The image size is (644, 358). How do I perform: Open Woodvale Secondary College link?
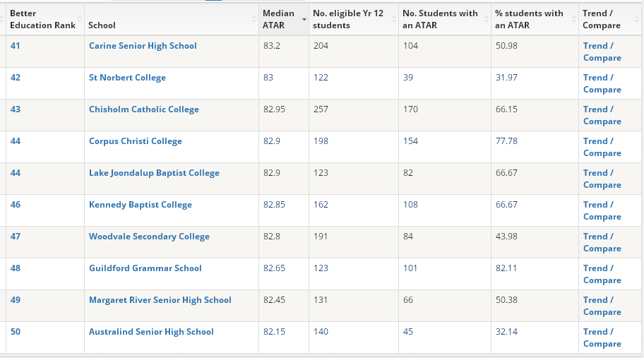149,237
